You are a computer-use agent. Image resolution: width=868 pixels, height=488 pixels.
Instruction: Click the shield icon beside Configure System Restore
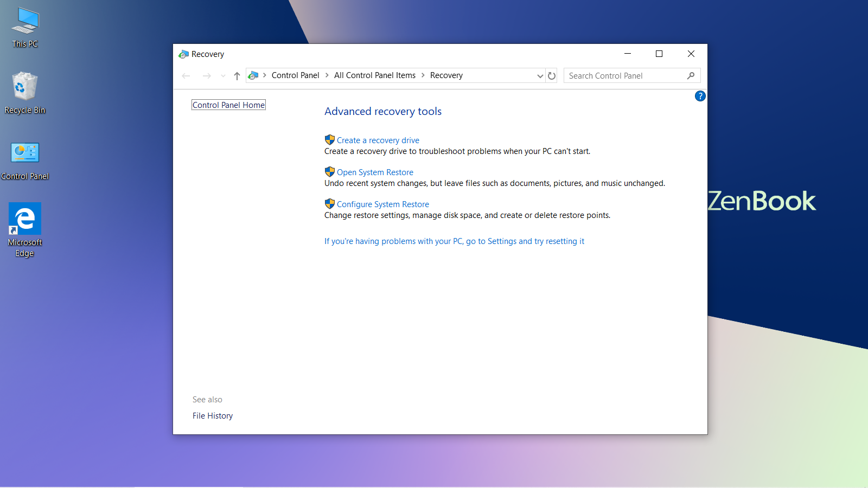click(330, 204)
